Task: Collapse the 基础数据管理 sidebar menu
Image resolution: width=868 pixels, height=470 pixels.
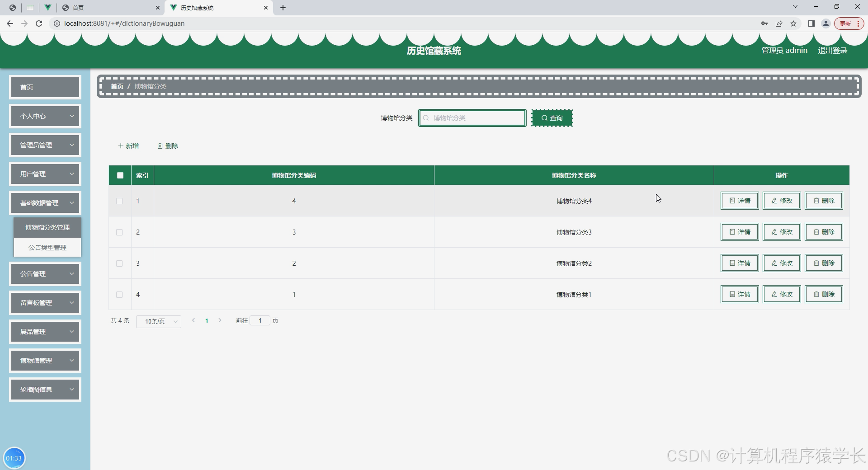Action: point(45,203)
